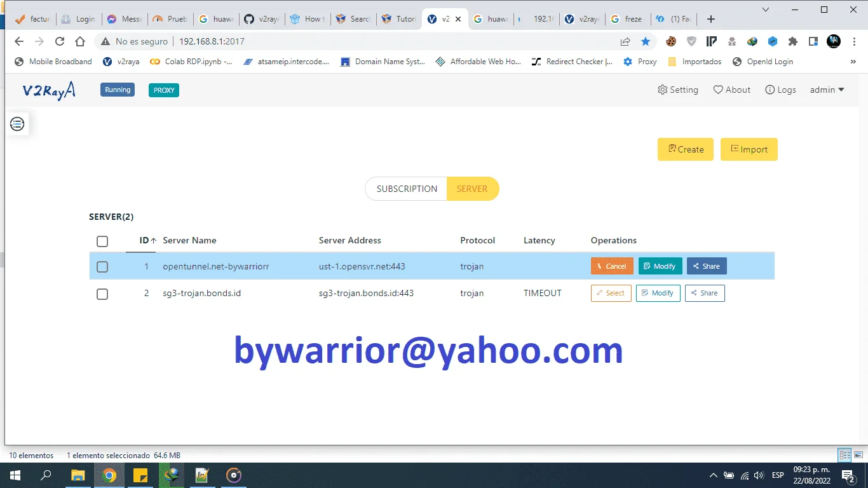The height and width of the screenshot is (488, 868).
Task: Close the active v2rayA tab
Action: coord(458,19)
